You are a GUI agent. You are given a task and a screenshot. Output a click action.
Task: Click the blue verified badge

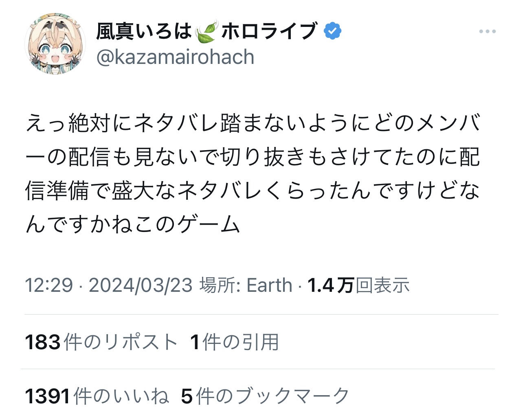[333, 31]
